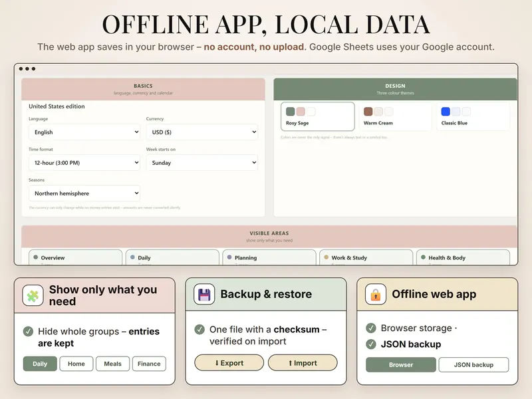Viewport: 532px width, 399px height.
Task: Select the Rosy Sage theme card
Action: click(318, 116)
